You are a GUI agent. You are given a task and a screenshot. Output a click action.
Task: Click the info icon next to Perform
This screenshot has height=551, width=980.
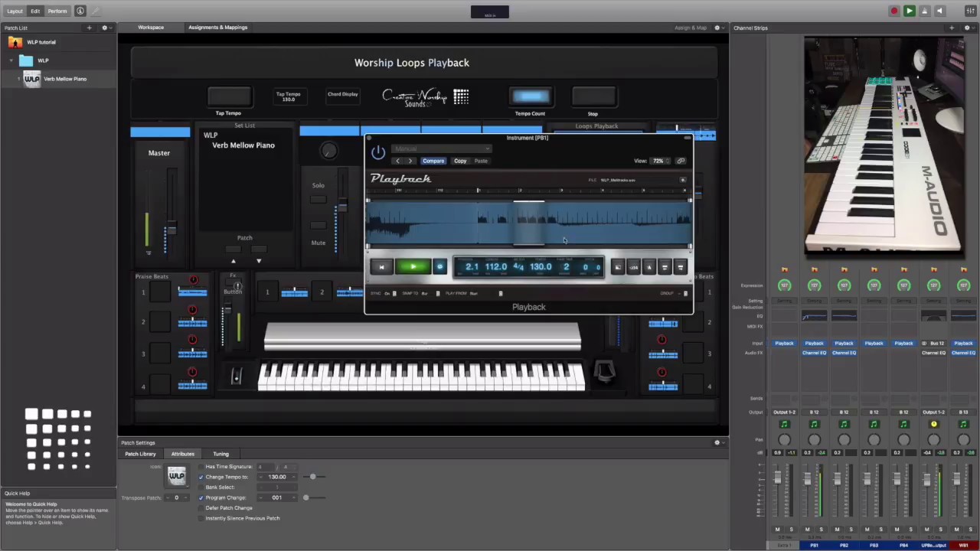pos(81,11)
